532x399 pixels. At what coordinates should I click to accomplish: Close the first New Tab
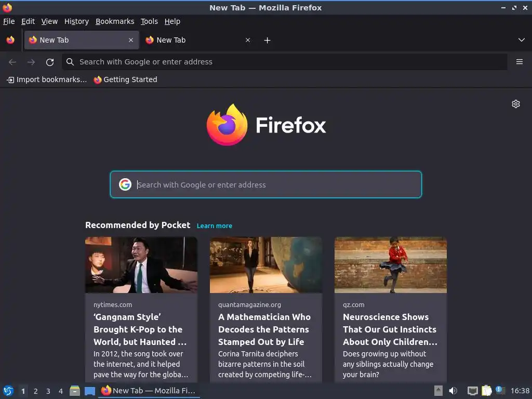click(x=131, y=40)
